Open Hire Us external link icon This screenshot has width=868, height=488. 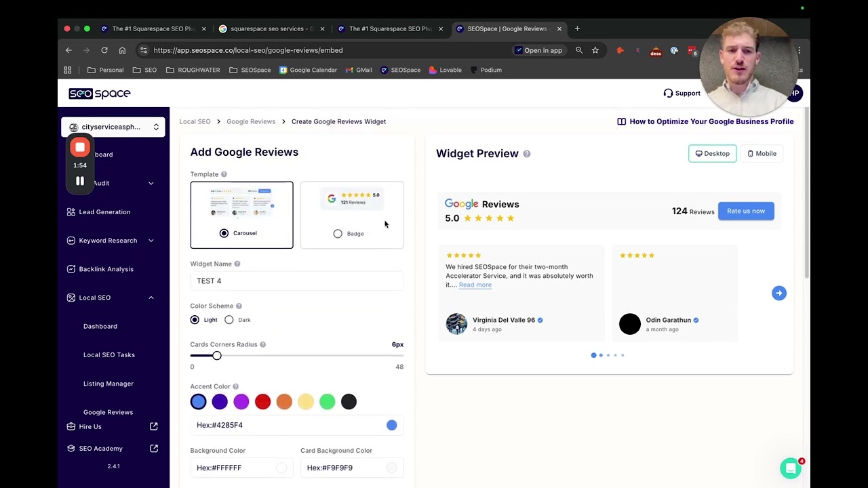[x=154, y=426]
